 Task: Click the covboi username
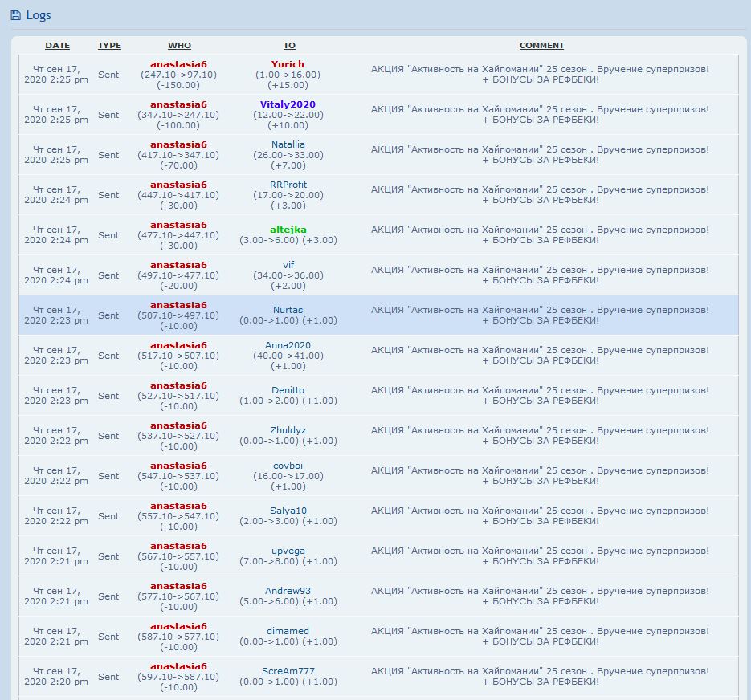coord(288,466)
